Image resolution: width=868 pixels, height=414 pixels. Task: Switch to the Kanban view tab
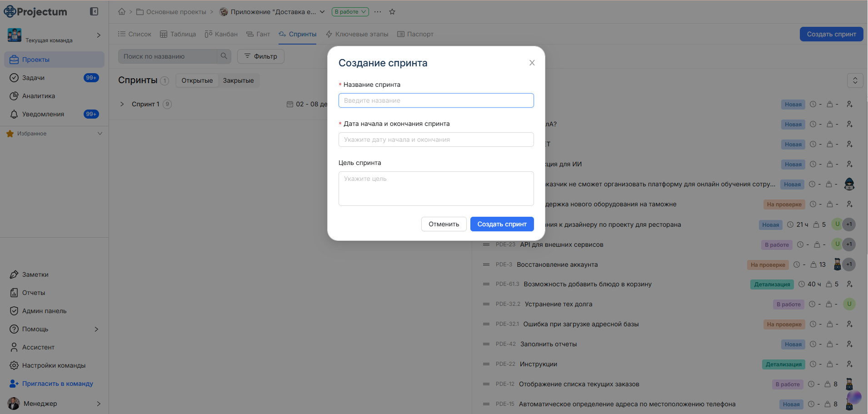pos(221,34)
